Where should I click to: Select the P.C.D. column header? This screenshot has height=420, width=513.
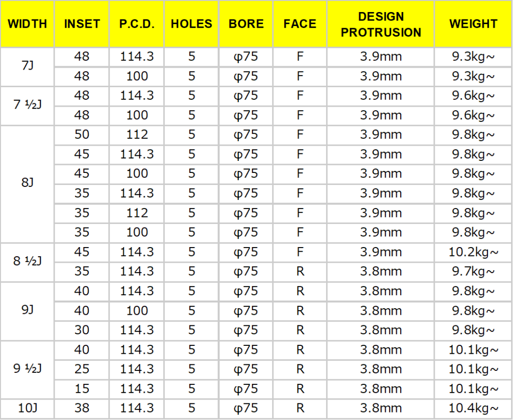[137, 24]
